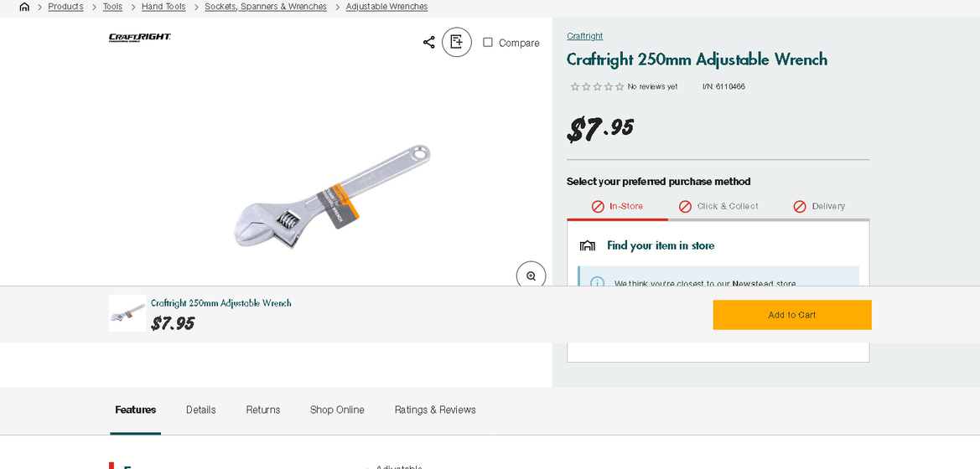
Task: Click the zoom magnifier on product image
Action: coord(531,276)
